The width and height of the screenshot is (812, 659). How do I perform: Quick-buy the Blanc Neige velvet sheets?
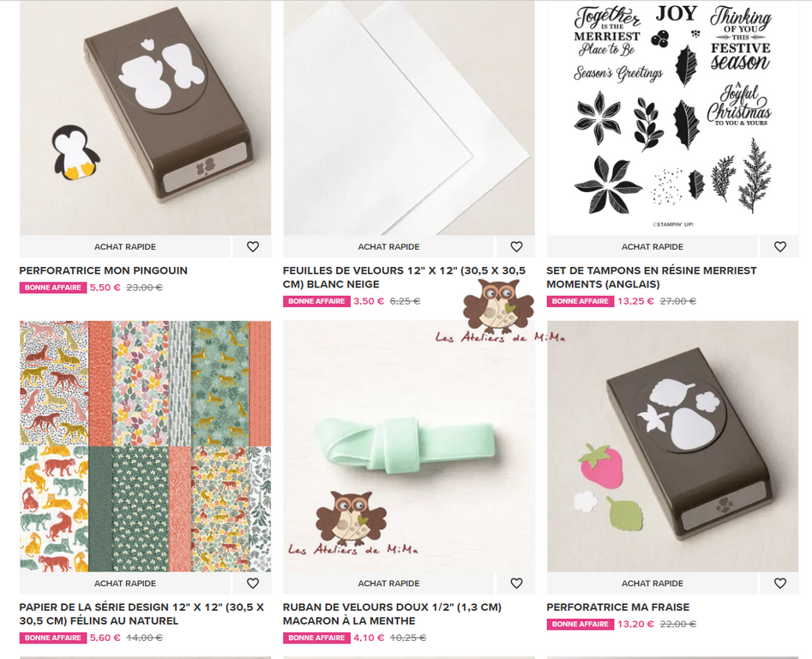pyautogui.click(x=388, y=246)
